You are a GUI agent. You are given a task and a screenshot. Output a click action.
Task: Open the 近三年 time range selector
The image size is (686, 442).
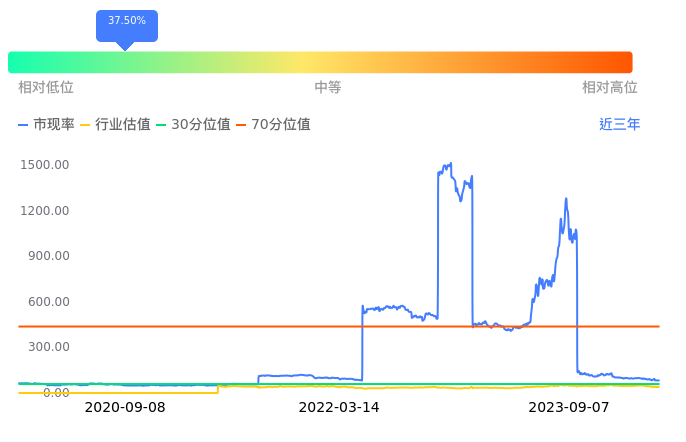pos(619,125)
